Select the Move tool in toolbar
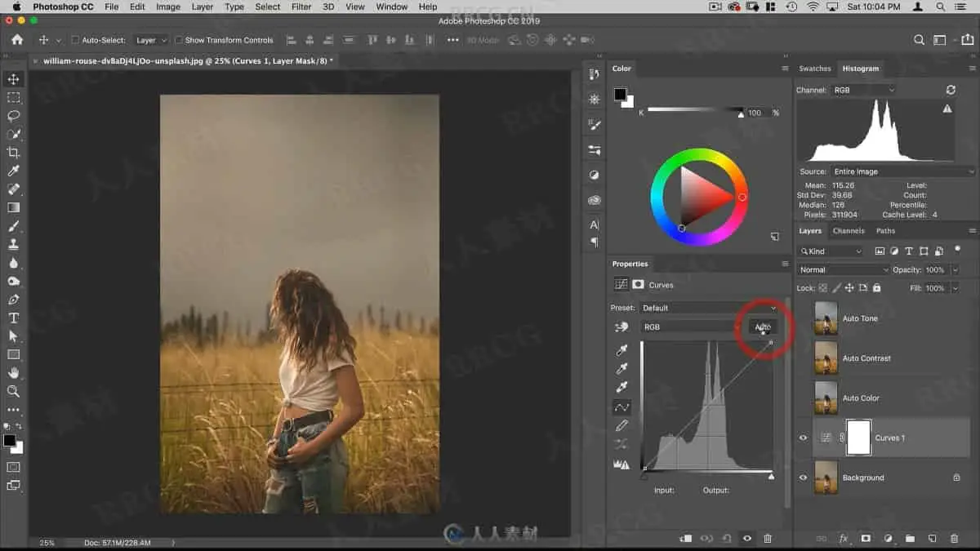Image resolution: width=980 pixels, height=551 pixels. [13, 79]
